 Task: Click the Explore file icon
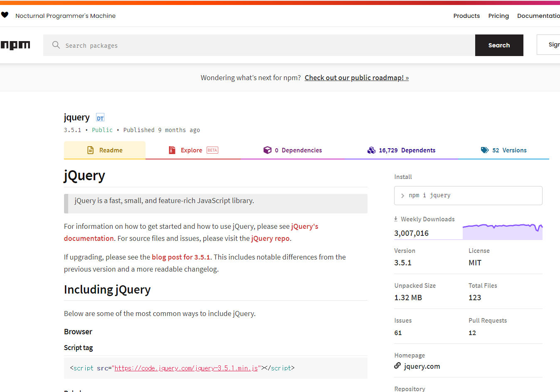[x=172, y=150]
